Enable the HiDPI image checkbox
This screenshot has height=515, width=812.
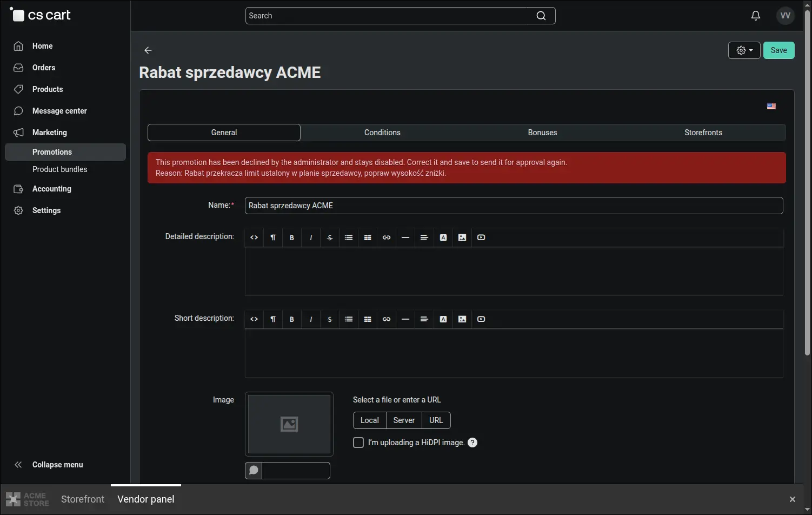click(x=358, y=443)
